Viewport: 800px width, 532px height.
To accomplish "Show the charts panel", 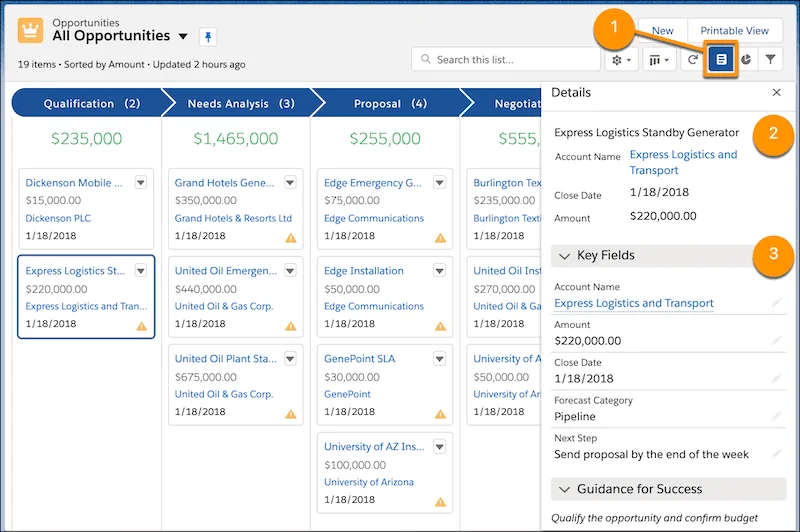I will click(746, 60).
